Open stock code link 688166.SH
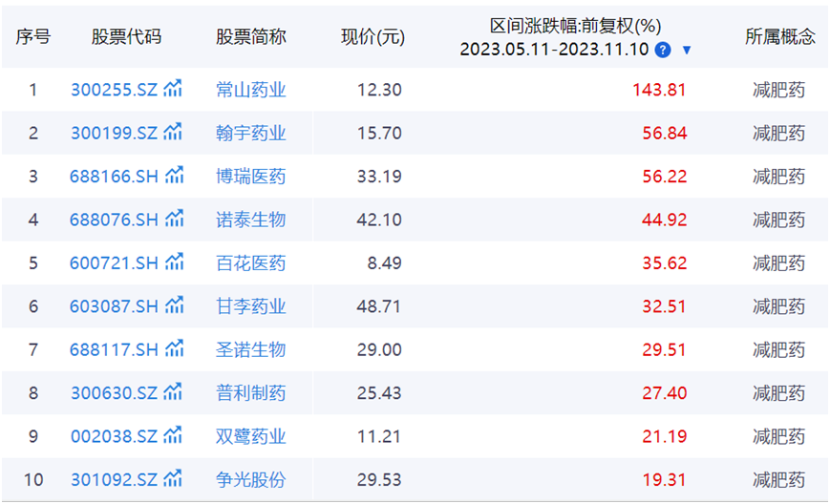 click(x=115, y=177)
